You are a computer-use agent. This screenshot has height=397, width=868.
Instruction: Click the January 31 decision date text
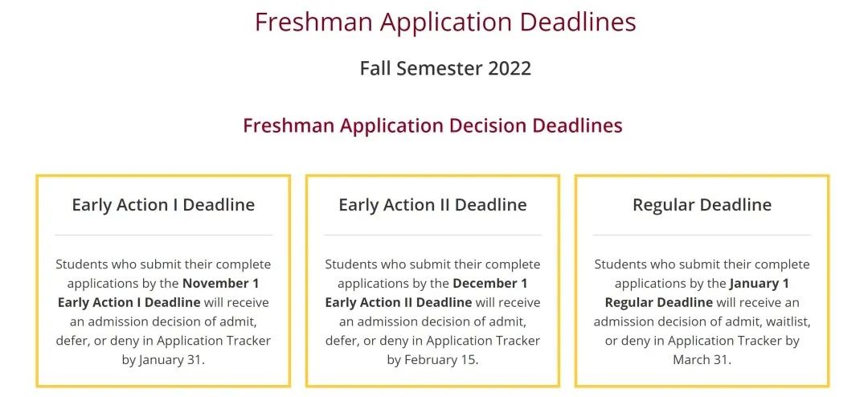pos(171,360)
